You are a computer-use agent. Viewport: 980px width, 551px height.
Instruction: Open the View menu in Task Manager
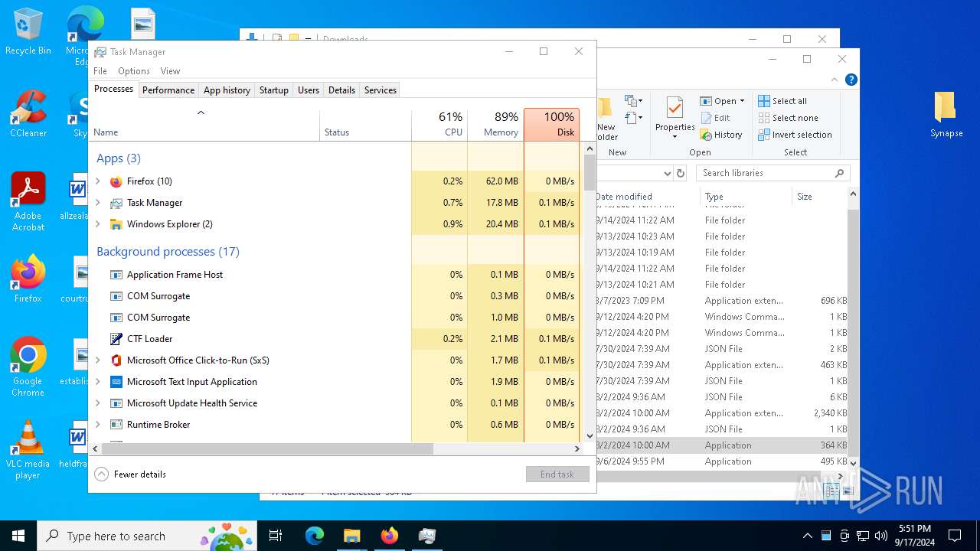170,71
